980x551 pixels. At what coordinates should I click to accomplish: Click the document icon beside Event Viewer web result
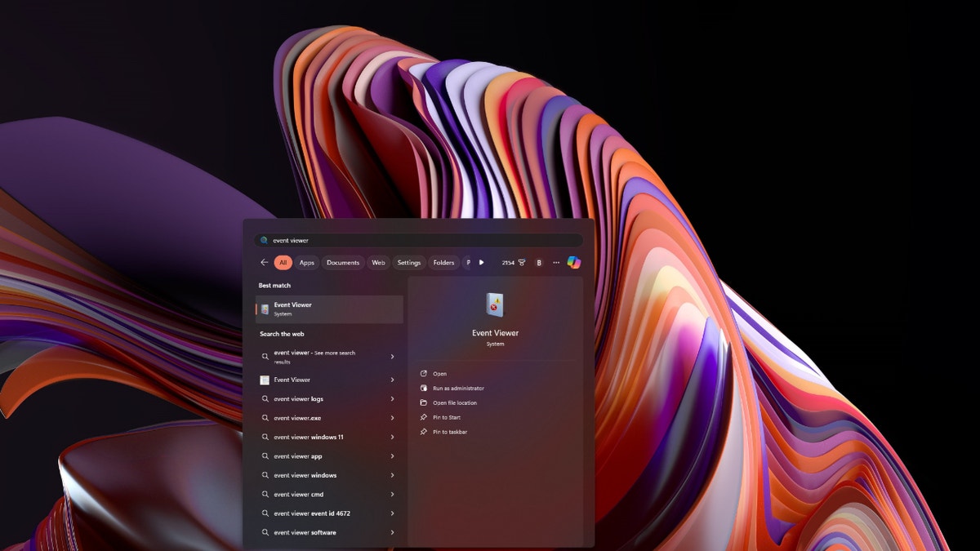tap(265, 380)
